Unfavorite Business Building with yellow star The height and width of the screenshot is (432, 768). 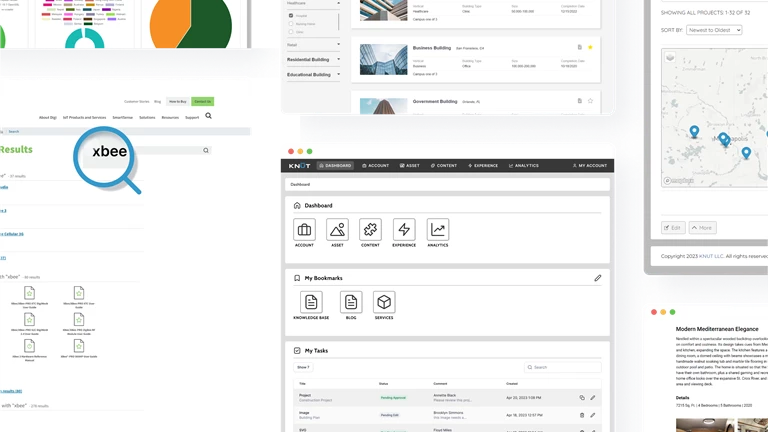coord(590,48)
